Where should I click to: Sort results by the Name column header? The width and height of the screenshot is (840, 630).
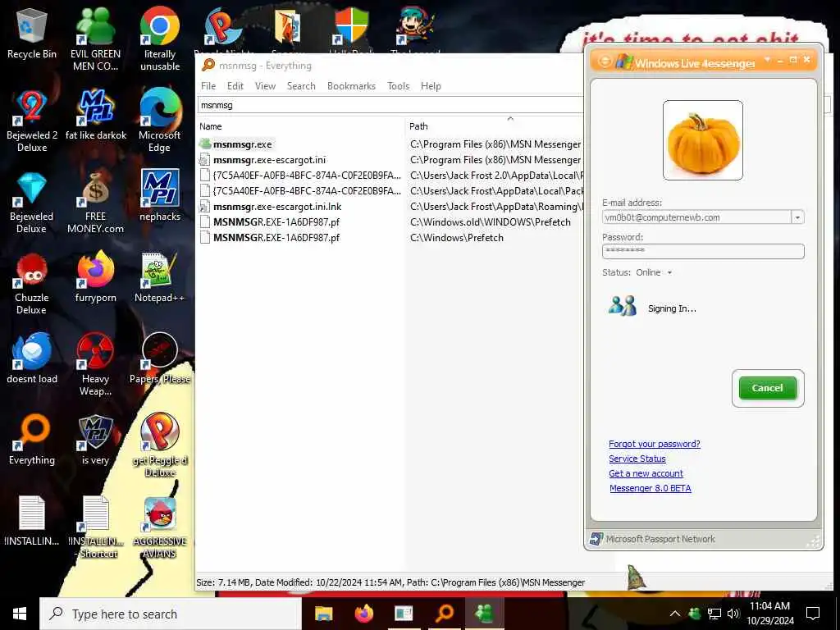(x=300, y=126)
